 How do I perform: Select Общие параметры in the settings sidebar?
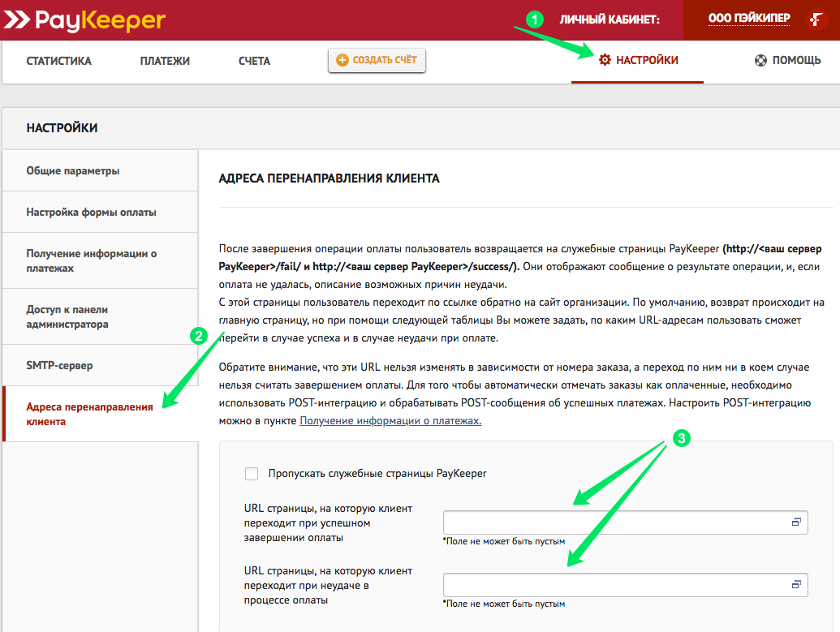[x=73, y=171]
